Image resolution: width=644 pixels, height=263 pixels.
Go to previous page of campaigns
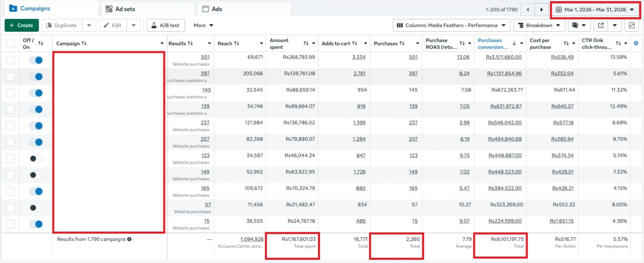point(528,10)
